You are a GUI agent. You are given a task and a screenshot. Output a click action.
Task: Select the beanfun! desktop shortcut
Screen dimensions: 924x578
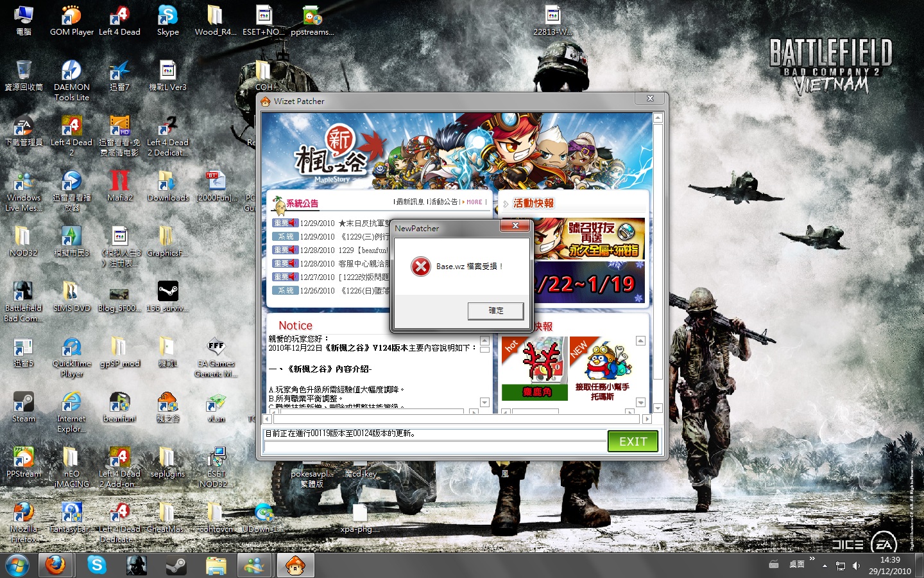coord(119,407)
